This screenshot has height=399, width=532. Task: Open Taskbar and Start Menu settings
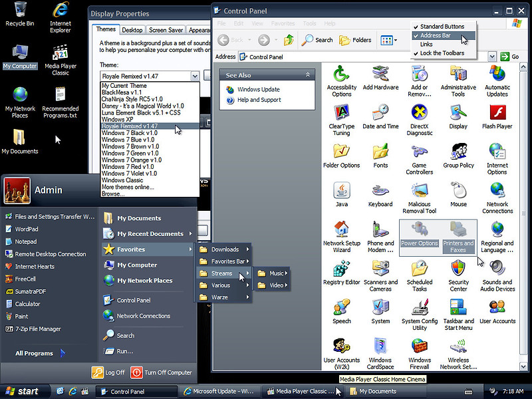[x=458, y=315]
